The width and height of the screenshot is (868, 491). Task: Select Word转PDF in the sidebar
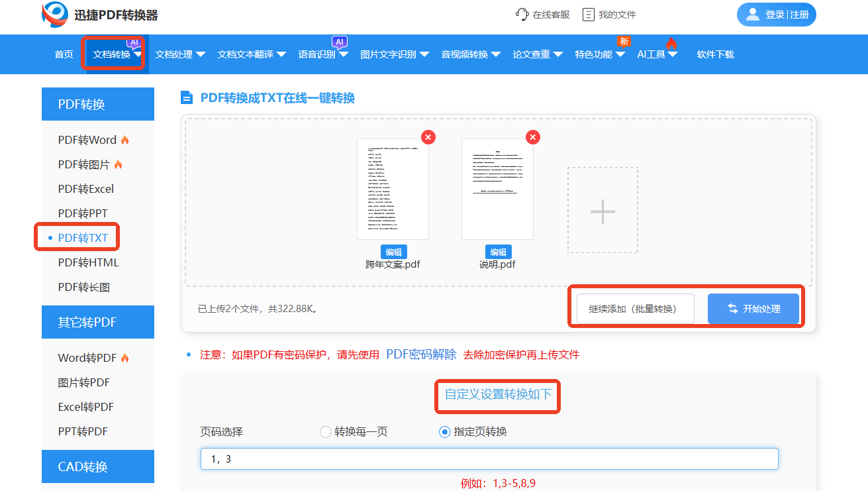[x=87, y=358]
